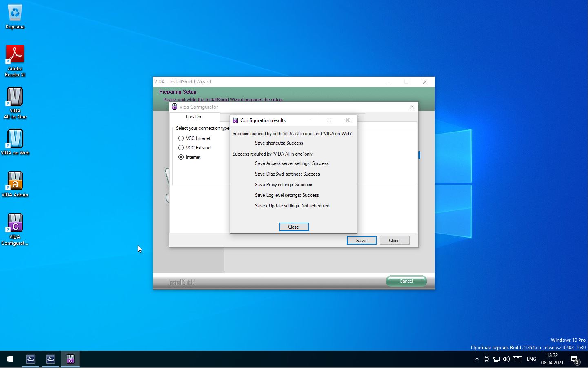
Task: Cancel the InstallShield Wizard setup
Action: point(406,281)
